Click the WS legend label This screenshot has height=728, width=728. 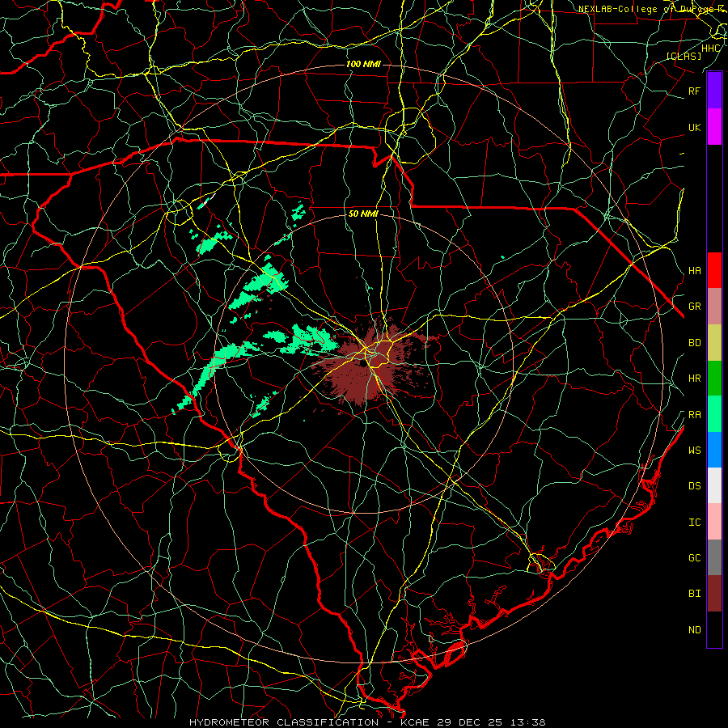tap(694, 451)
